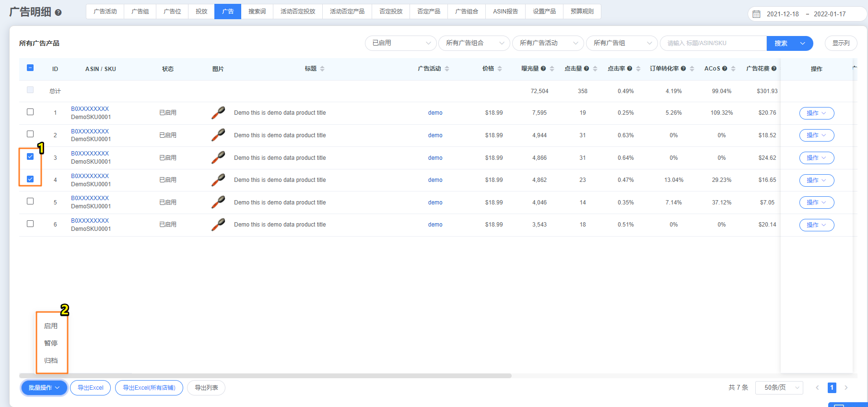The width and height of the screenshot is (868, 407).
Task: Toggle the select-all header checkbox
Action: (30, 68)
